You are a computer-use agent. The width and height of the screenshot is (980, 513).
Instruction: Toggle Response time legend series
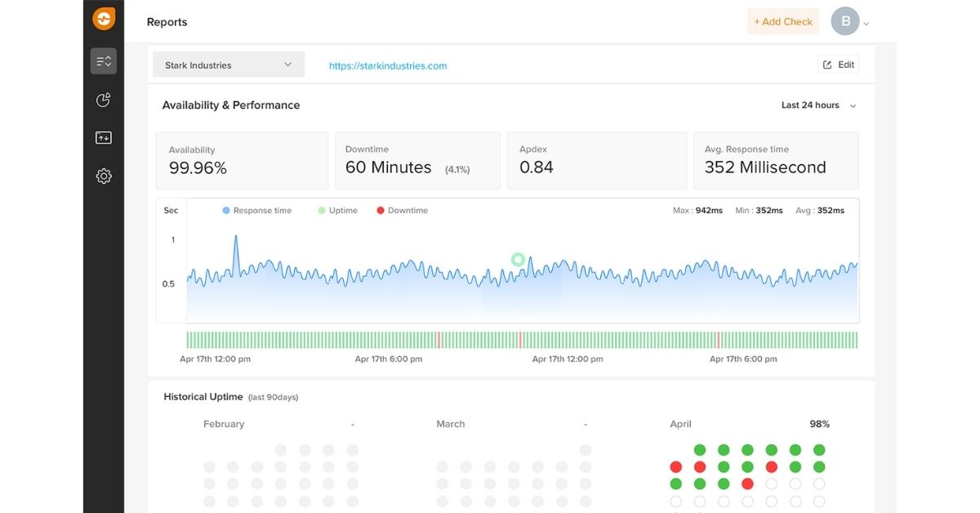(x=256, y=211)
